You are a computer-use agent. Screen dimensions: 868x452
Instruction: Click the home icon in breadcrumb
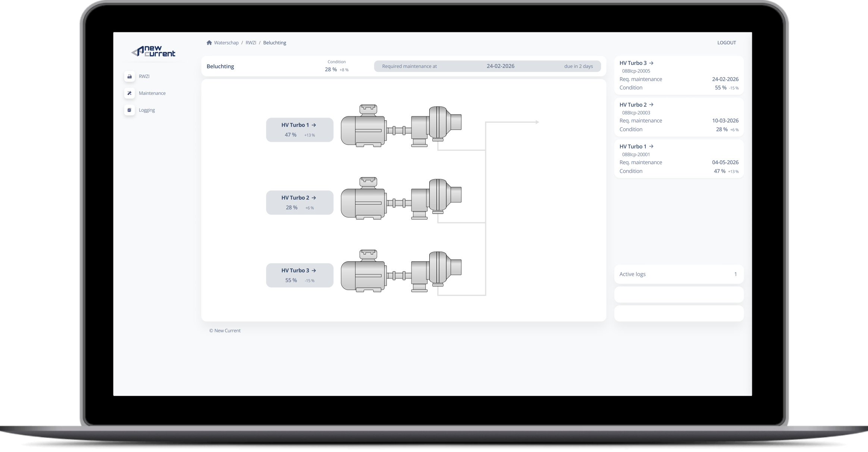click(209, 43)
